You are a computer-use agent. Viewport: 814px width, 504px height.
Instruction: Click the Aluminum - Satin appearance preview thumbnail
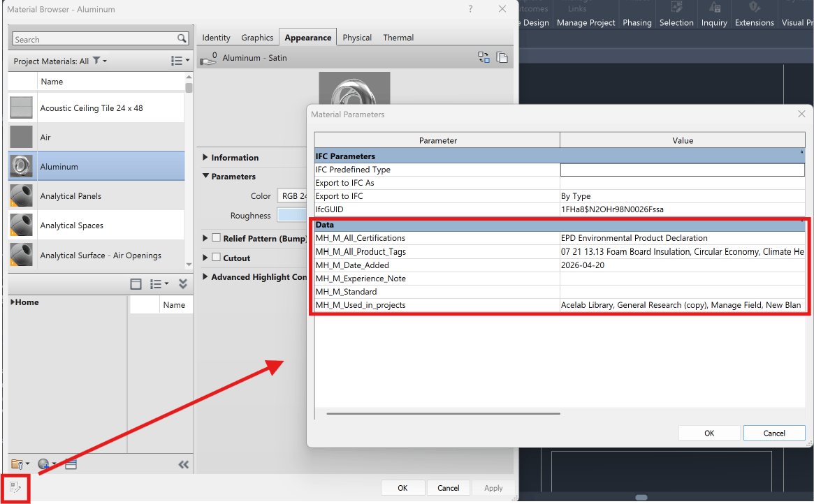354,88
